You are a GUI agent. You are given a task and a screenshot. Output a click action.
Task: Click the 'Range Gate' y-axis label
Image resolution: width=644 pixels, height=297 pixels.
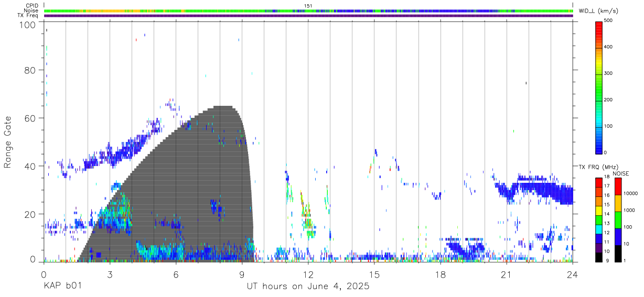(8, 142)
